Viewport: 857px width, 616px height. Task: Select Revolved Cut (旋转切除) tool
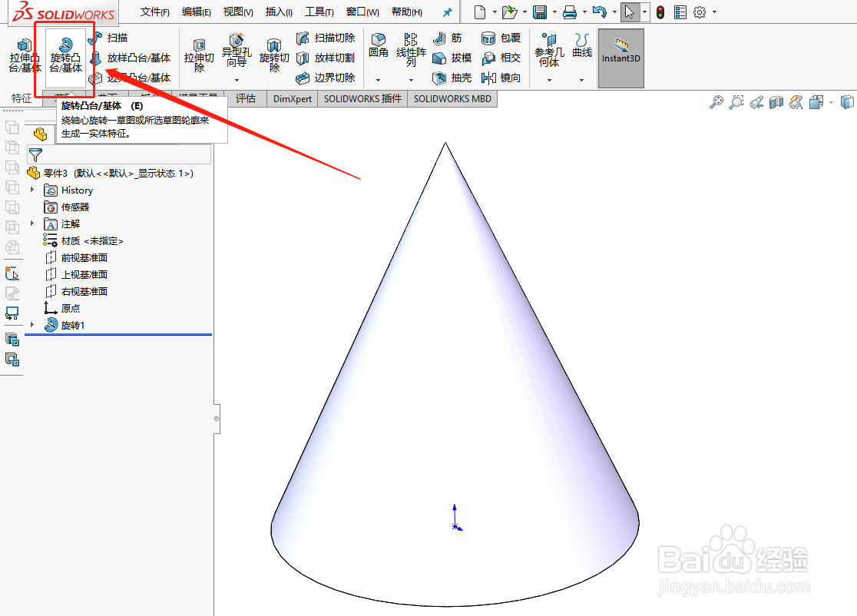(x=274, y=56)
